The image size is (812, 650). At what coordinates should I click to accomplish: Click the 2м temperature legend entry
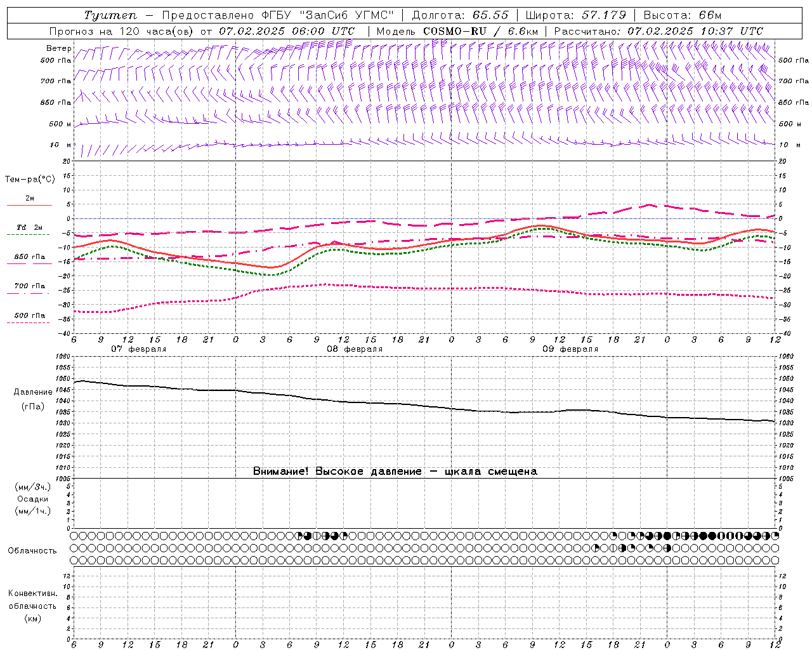click(x=30, y=198)
